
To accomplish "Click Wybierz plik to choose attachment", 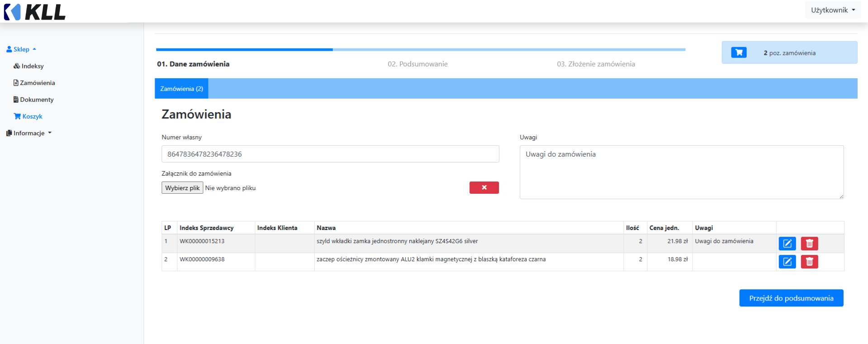I will 182,188.
